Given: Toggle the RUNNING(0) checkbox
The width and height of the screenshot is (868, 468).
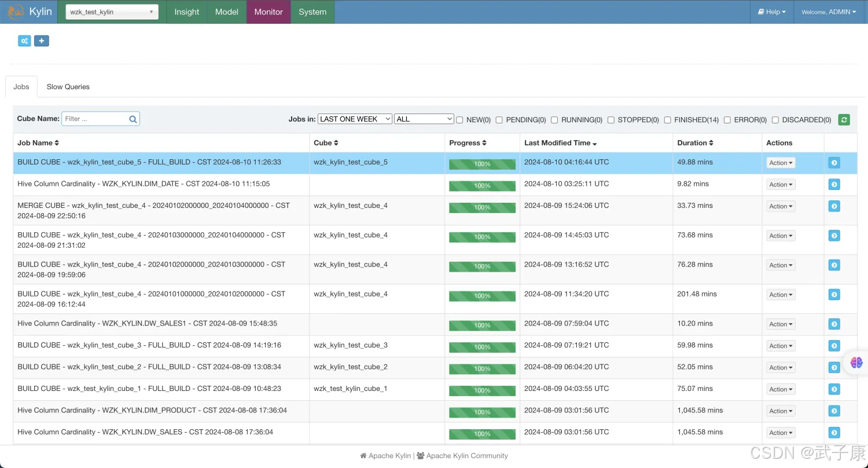Looking at the screenshot, I should pos(554,120).
